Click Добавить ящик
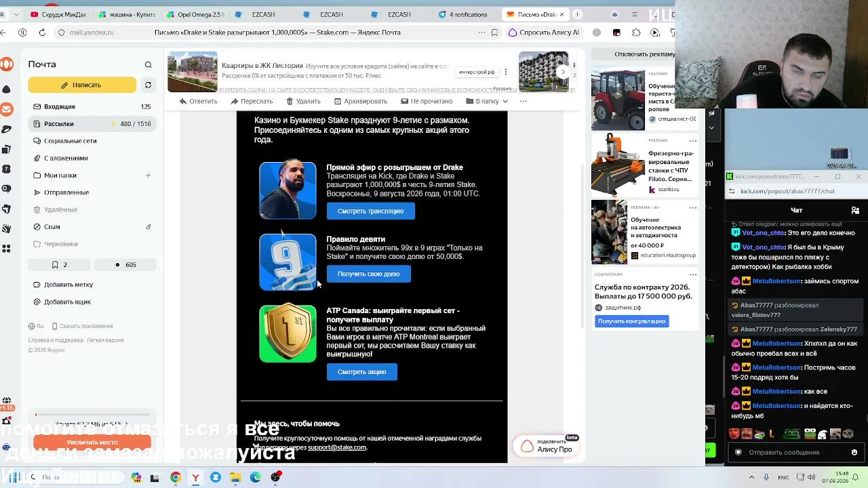868x488 pixels. pos(62,302)
